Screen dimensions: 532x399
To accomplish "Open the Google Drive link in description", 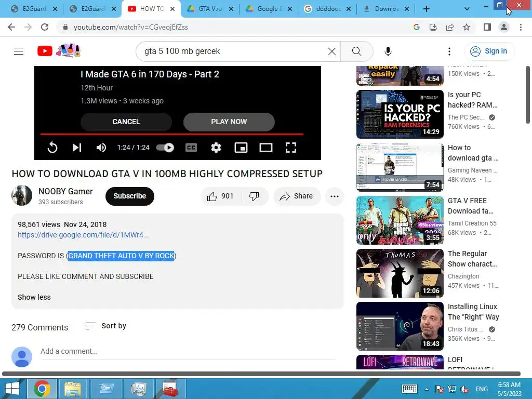I will tap(83, 235).
